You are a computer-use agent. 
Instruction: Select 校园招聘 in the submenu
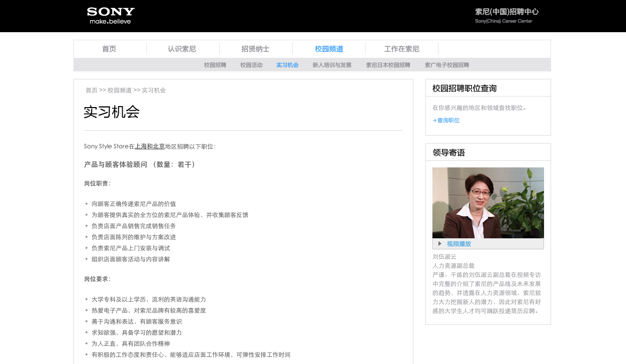215,65
